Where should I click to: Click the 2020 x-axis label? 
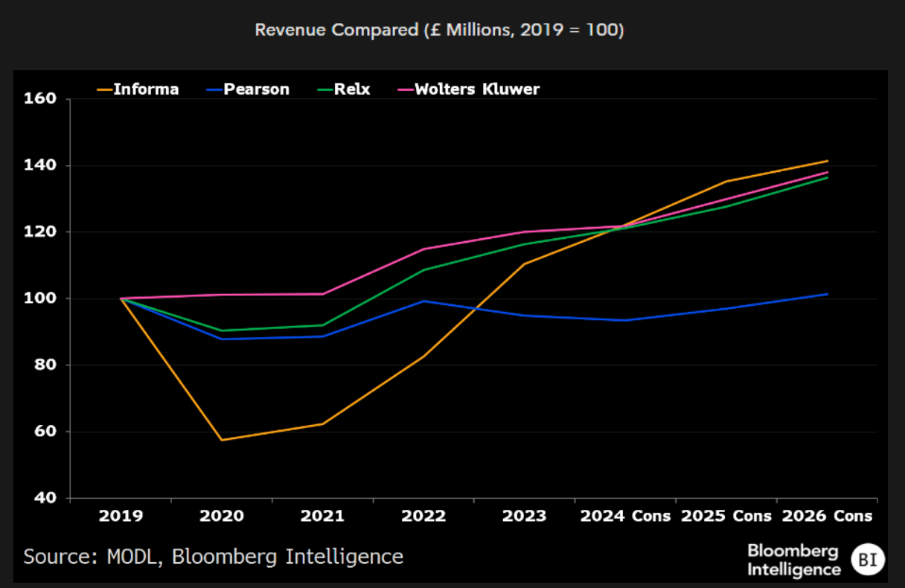click(x=222, y=516)
